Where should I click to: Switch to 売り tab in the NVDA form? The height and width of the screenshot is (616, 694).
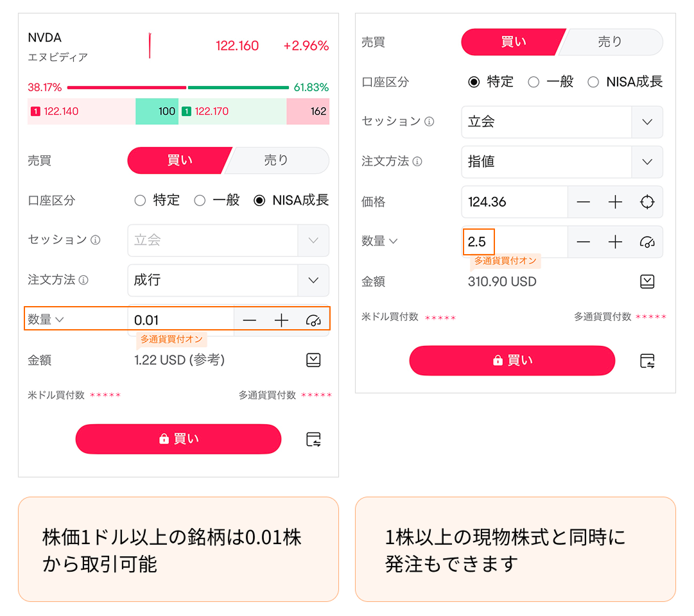(277, 160)
